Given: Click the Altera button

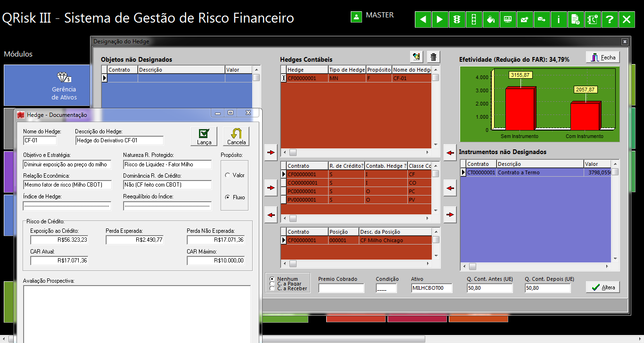Looking at the screenshot, I should coord(603,287).
